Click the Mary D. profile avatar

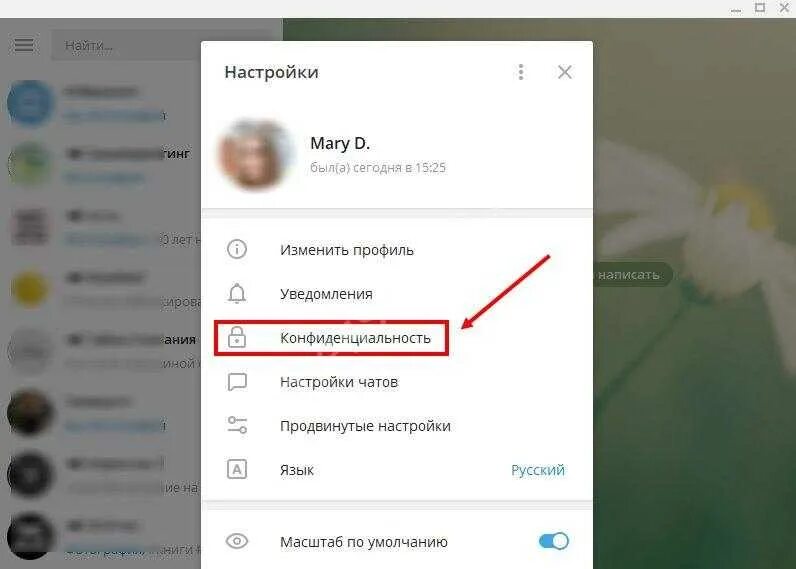[255, 154]
